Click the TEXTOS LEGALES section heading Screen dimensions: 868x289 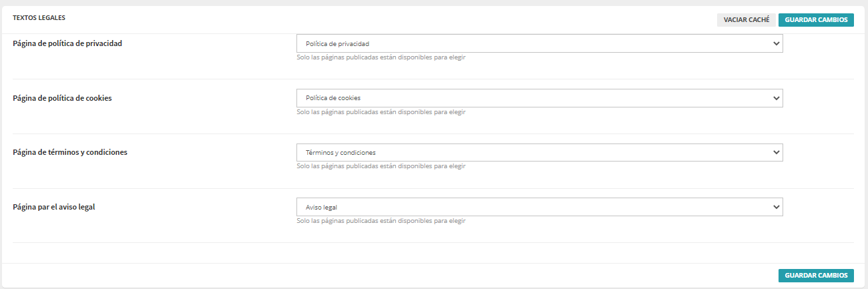pos(39,17)
